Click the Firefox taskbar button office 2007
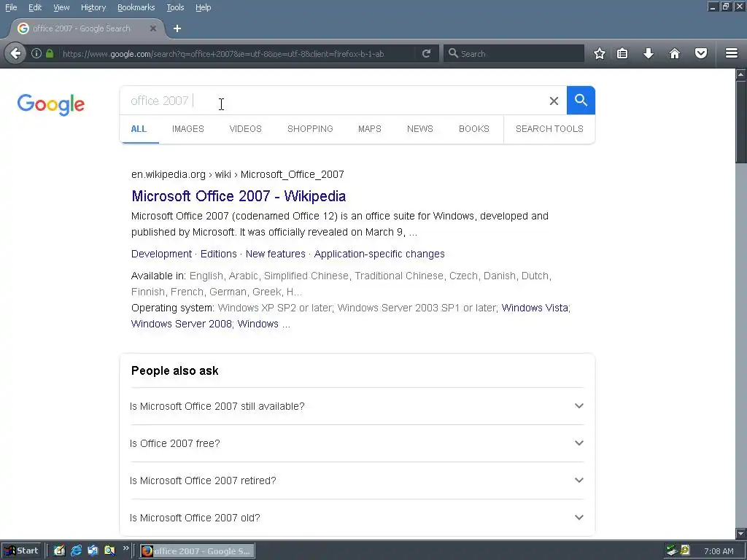The image size is (747, 560). click(197, 551)
